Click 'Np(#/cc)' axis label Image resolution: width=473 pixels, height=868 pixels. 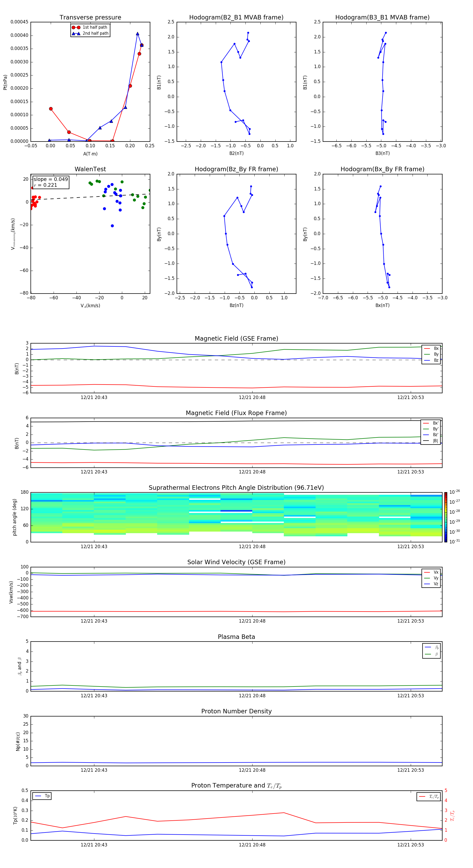click(x=18, y=741)
